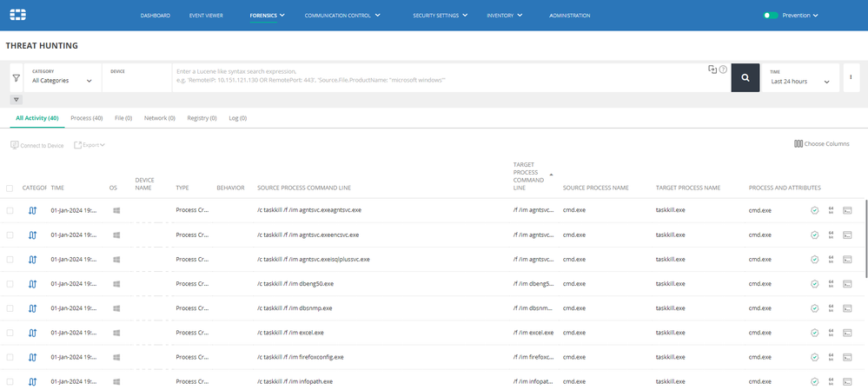Click the magnifying glass search button

(745, 77)
